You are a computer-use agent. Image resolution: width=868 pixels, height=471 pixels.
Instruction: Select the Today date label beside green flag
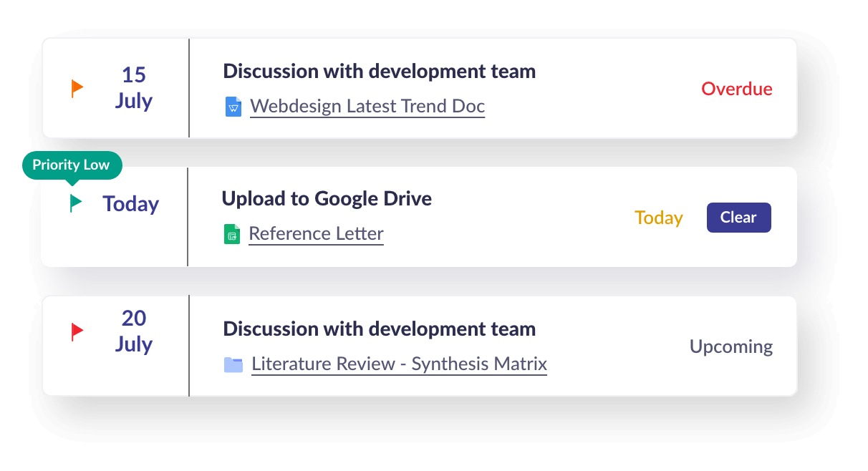[x=130, y=204]
